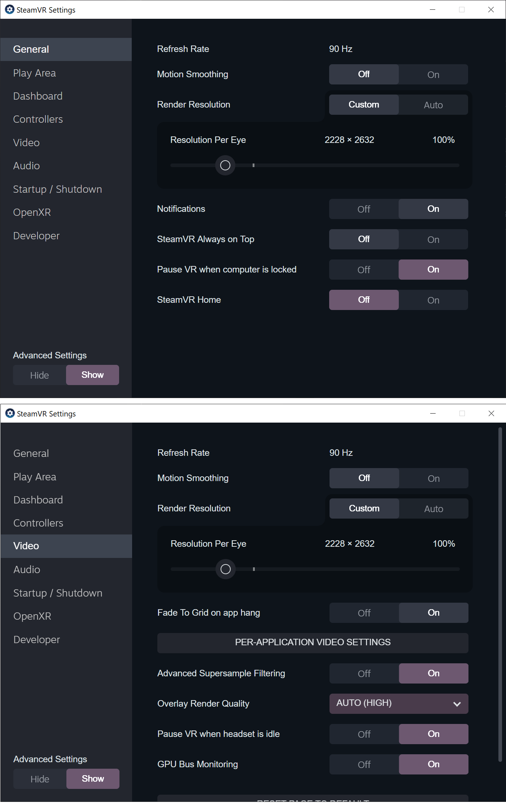506x812 pixels.
Task: Show Advanced Settings in top window
Action: click(92, 375)
